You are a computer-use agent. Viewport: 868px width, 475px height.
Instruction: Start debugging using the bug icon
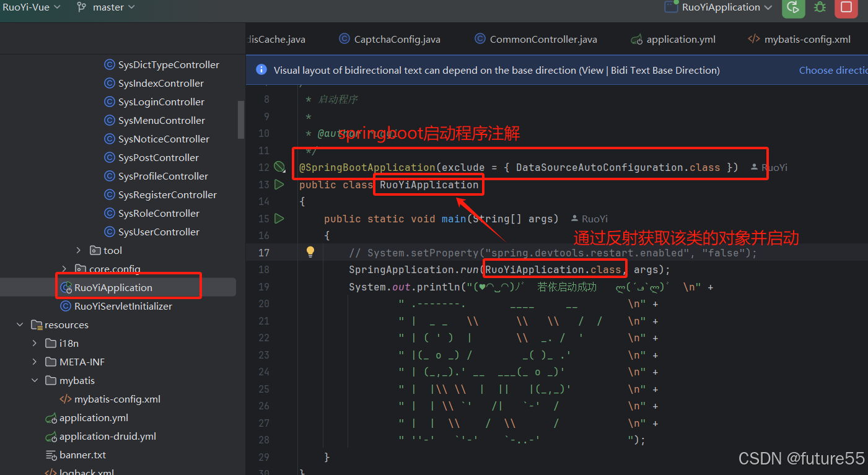819,9
